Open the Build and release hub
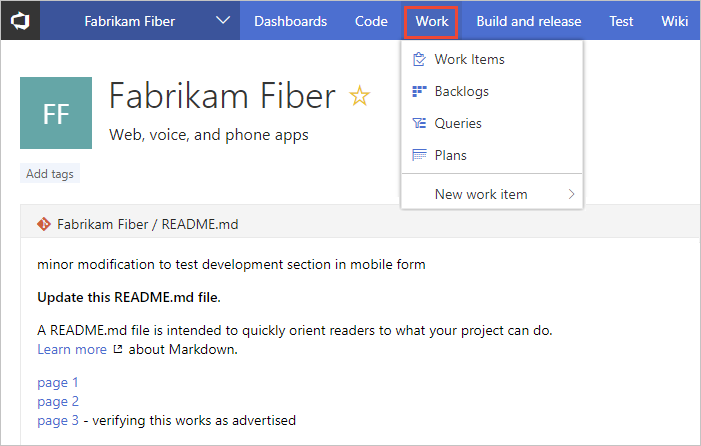The image size is (701, 446). (x=528, y=21)
